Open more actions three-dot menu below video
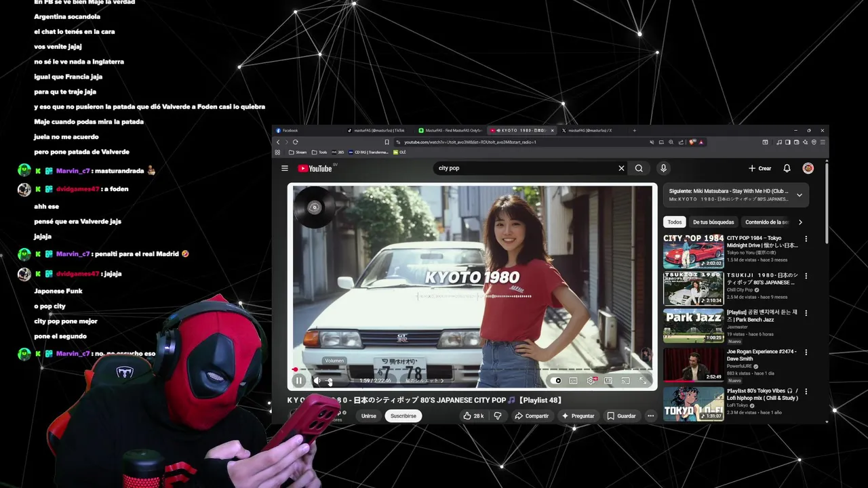Screen dimensions: 868x488 click(x=650, y=415)
